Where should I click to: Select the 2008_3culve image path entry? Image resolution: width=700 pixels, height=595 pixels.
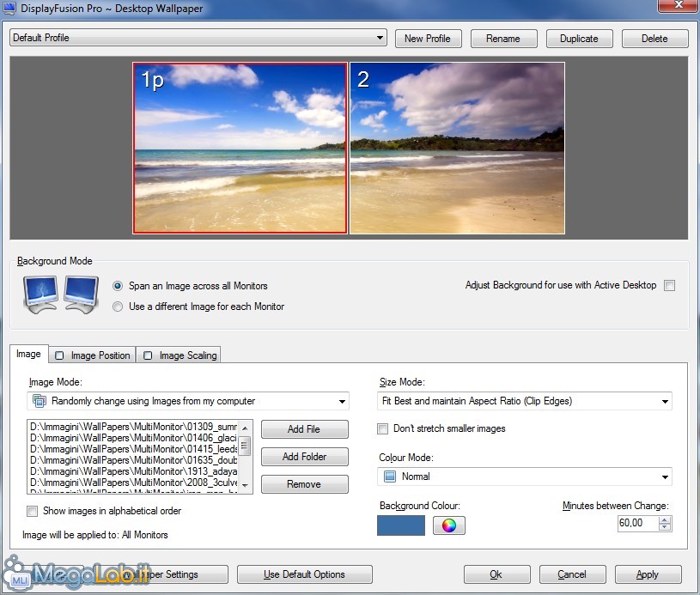(x=133, y=483)
